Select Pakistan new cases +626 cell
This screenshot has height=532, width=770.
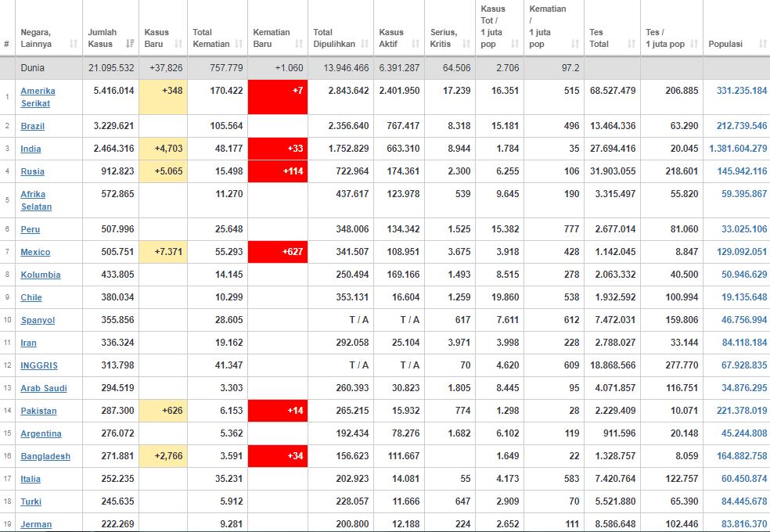pyautogui.click(x=163, y=411)
